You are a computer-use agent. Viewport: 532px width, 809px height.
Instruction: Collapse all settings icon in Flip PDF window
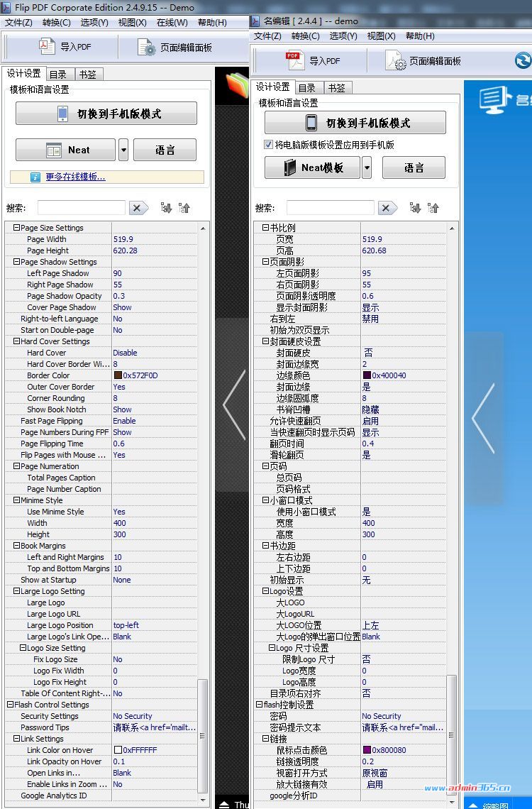pyautogui.click(x=184, y=208)
